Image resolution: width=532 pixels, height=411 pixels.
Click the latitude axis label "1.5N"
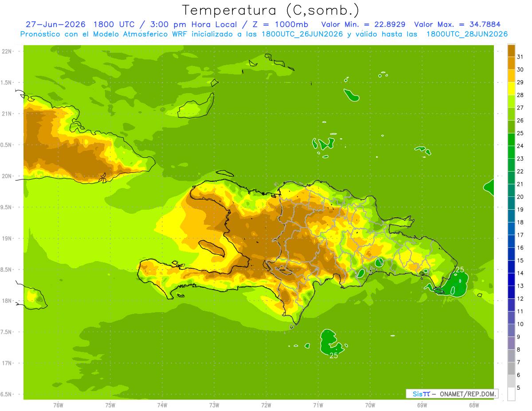pyautogui.click(x=7, y=82)
